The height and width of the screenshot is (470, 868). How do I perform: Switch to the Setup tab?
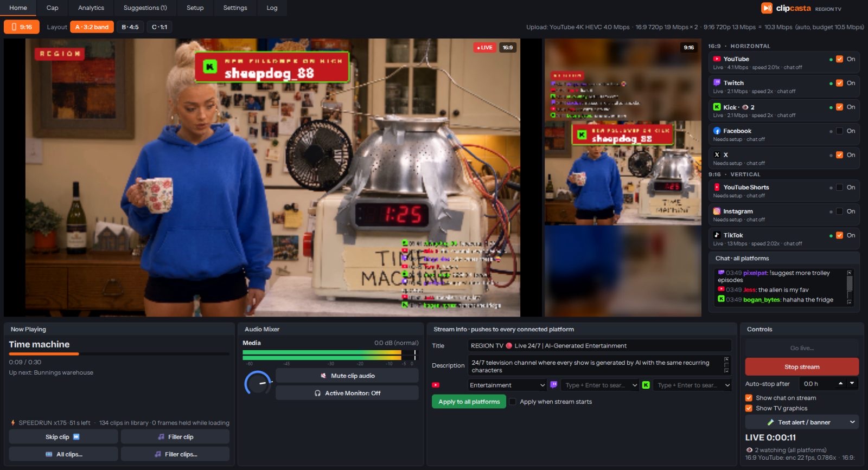195,8
